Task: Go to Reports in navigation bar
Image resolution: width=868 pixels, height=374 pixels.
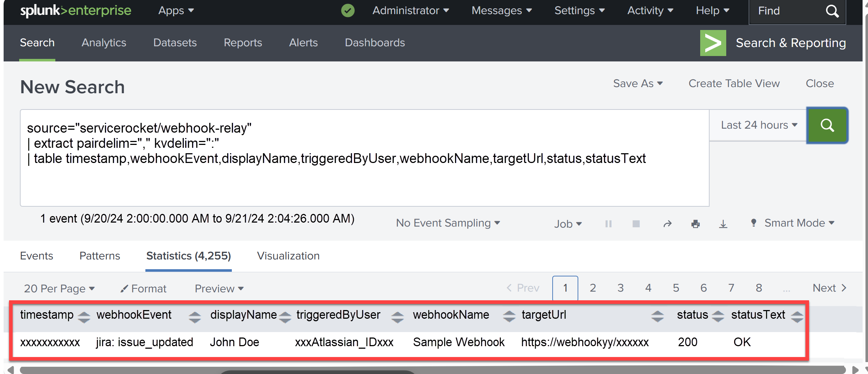Action: [243, 43]
